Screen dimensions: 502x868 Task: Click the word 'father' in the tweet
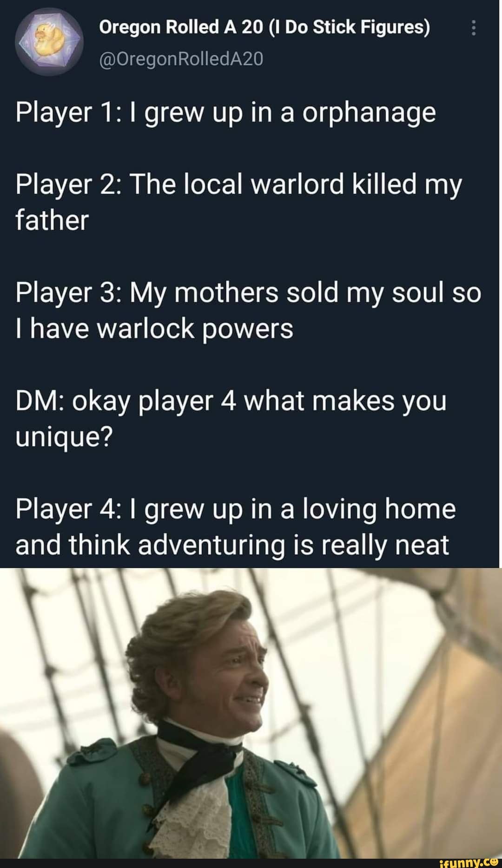52,220
